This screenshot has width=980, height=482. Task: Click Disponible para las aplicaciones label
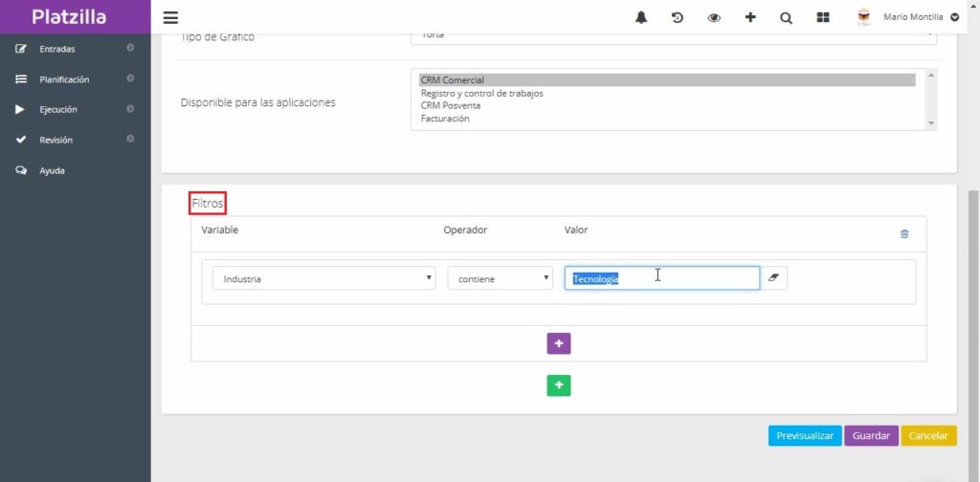tap(258, 102)
